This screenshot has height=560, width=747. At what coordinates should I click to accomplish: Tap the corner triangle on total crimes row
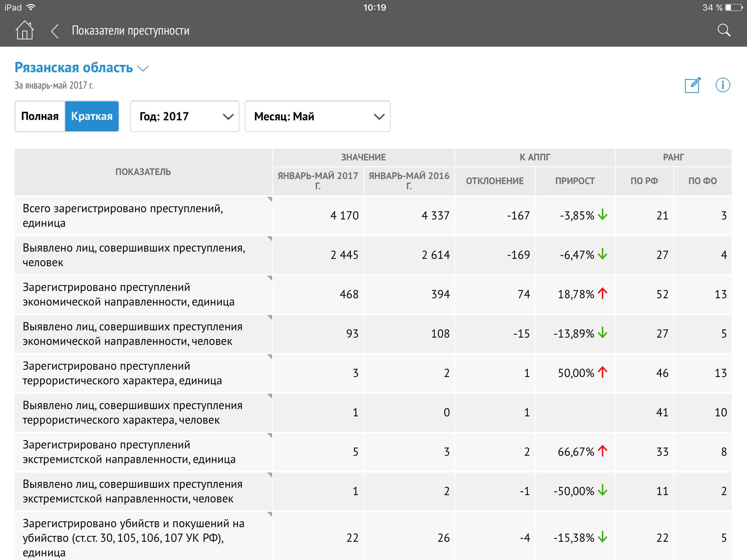pyautogui.click(x=270, y=199)
